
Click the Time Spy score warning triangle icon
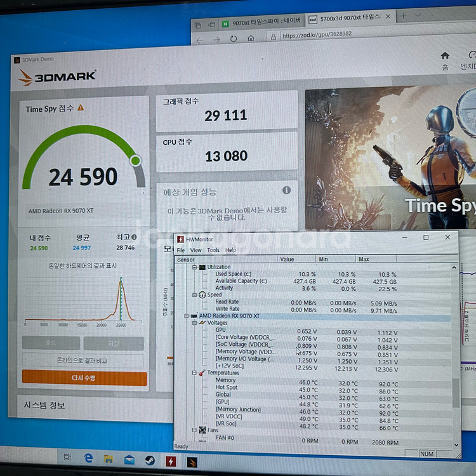[x=81, y=107]
